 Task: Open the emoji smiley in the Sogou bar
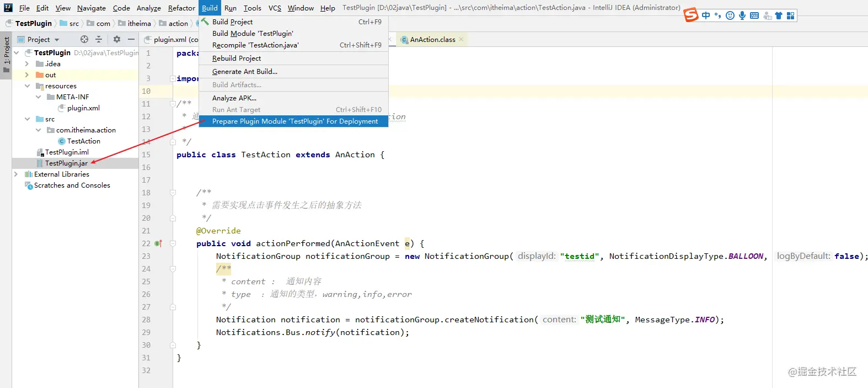(730, 15)
